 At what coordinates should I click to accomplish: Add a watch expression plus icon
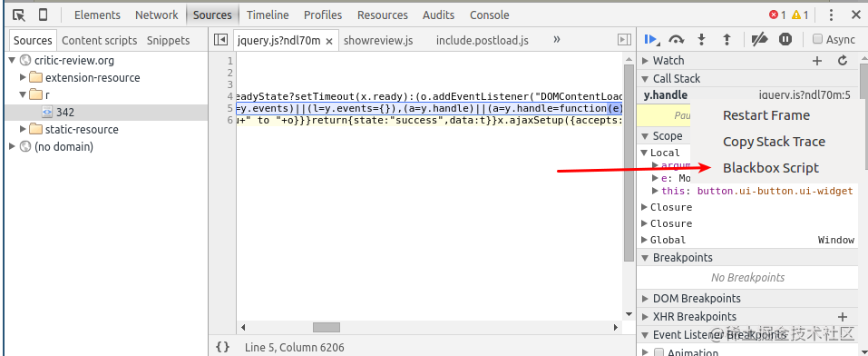tap(817, 61)
